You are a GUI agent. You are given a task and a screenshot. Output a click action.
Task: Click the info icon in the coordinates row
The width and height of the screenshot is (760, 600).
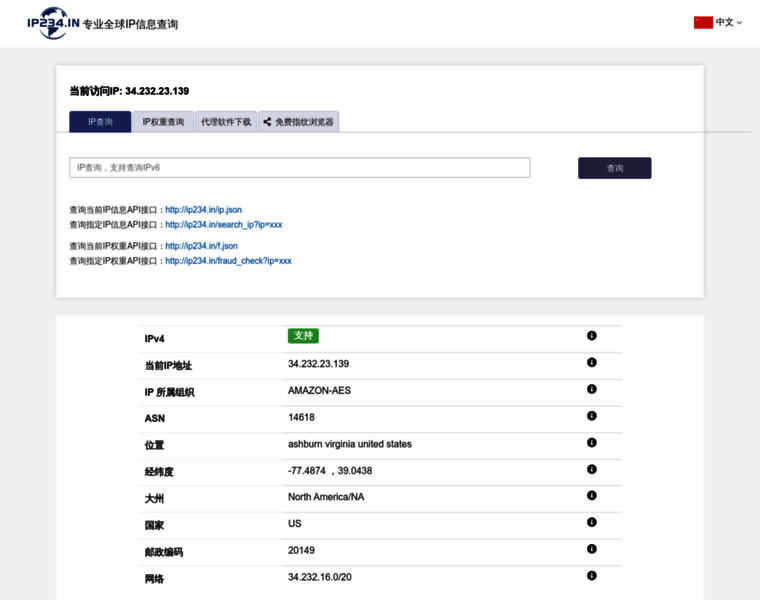(591, 469)
